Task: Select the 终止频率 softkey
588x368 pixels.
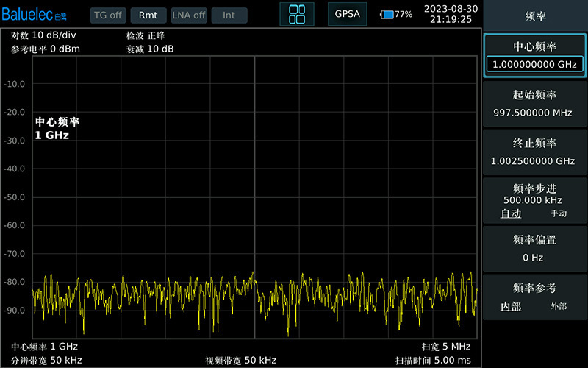Action: 535,152
